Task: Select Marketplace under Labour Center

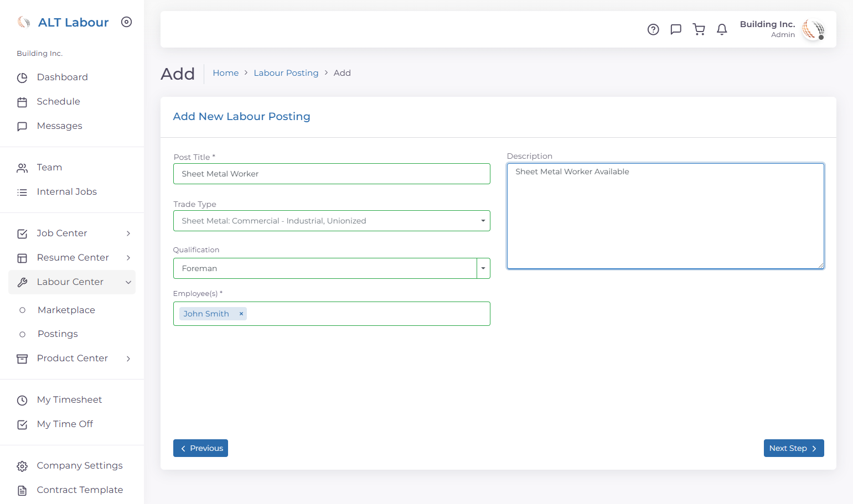Action: click(66, 310)
